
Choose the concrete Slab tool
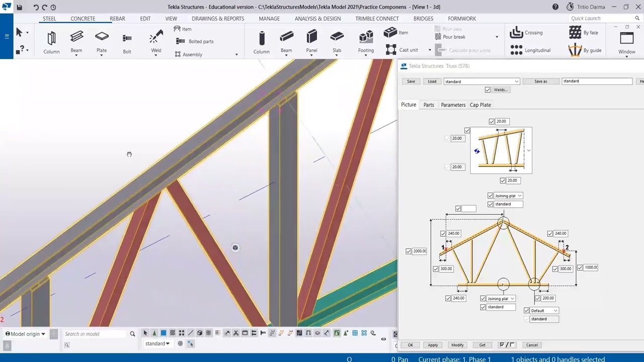(x=337, y=42)
